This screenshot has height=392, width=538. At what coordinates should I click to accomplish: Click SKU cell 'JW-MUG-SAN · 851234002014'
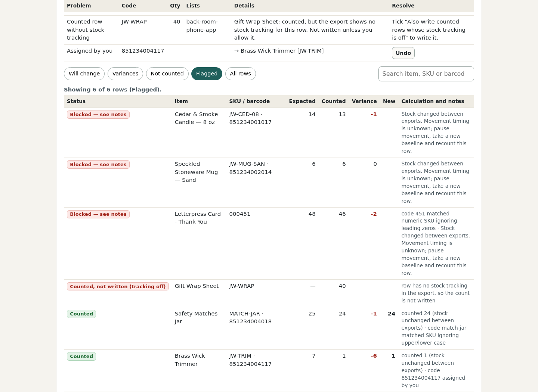[x=250, y=168]
